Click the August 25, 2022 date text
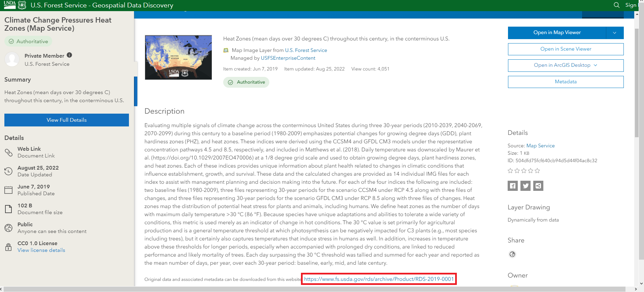The image size is (644, 292). point(38,168)
